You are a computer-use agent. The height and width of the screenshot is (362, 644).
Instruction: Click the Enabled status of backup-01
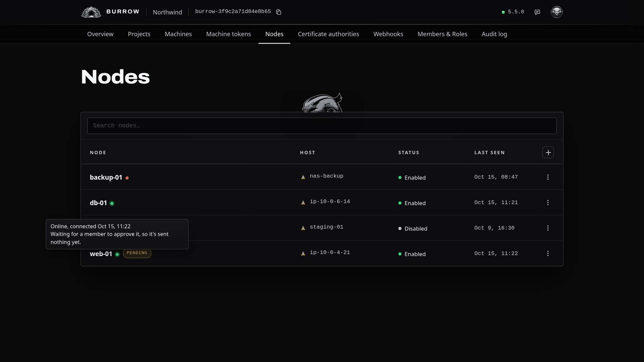pyautogui.click(x=412, y=178)
